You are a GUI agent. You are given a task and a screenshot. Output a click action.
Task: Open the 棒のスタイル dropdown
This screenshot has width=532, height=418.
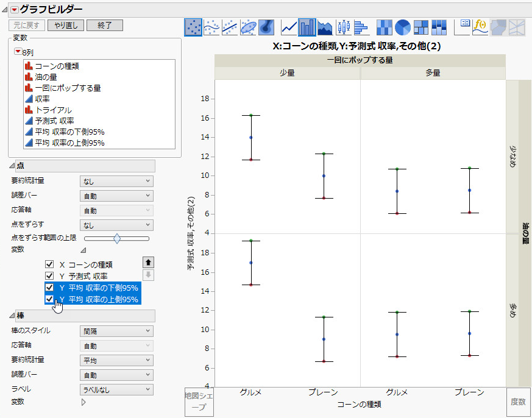point(117,331)
